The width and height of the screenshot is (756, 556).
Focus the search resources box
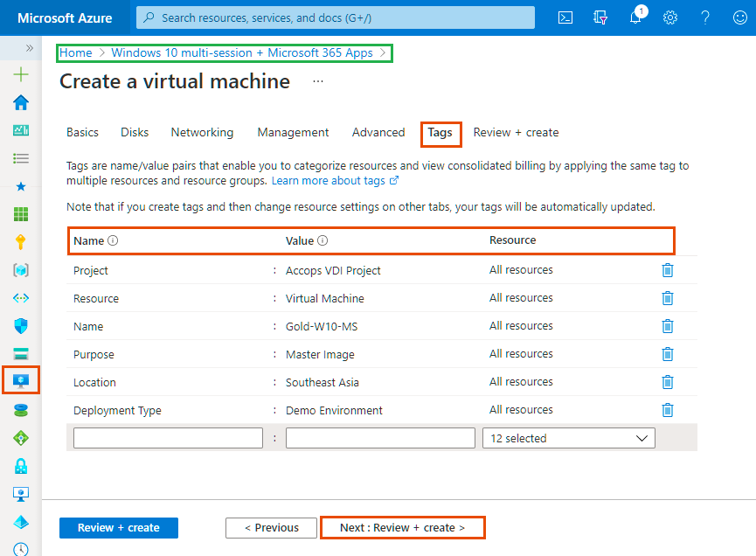(x=336, y=17)
